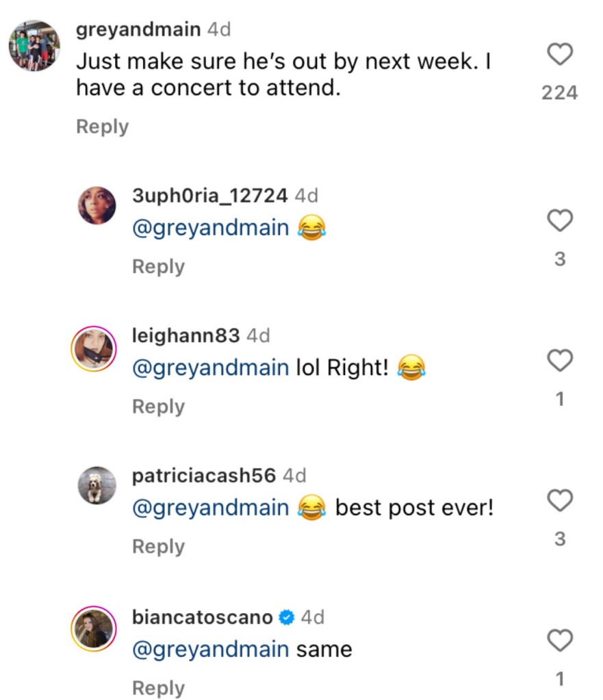Like patriciacash56's "best post ever!" reply
603x700 pixels.
(x=560, y=500)
